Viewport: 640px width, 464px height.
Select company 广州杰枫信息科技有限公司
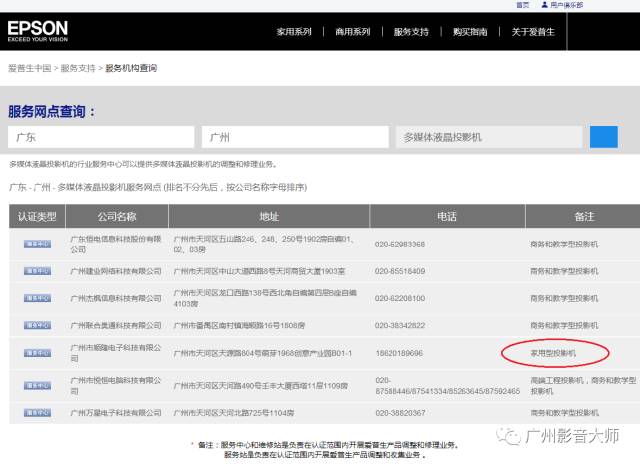[116, 298]
